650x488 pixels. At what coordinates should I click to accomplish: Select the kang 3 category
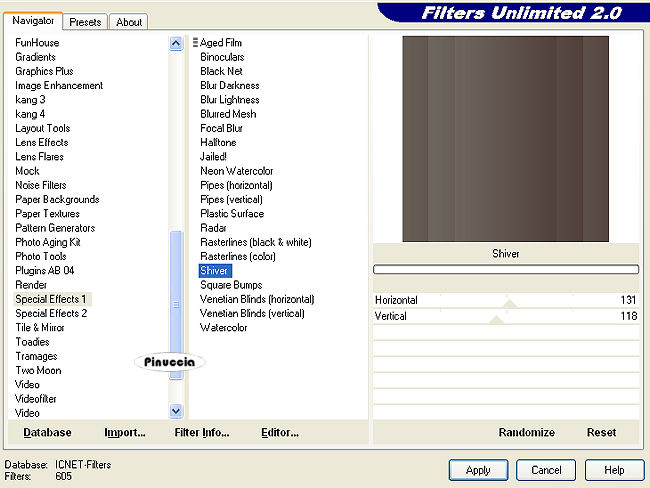30,100
